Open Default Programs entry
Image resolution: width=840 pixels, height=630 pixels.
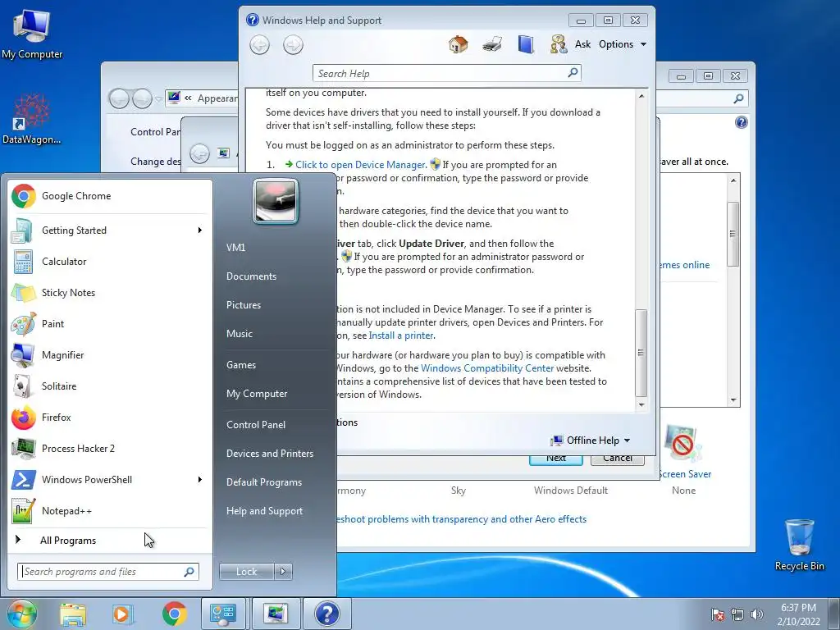coord(264,482)
